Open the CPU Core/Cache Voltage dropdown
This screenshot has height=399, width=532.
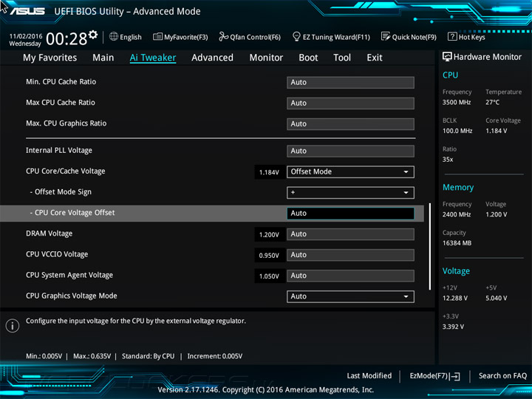(x=350, y=171)
